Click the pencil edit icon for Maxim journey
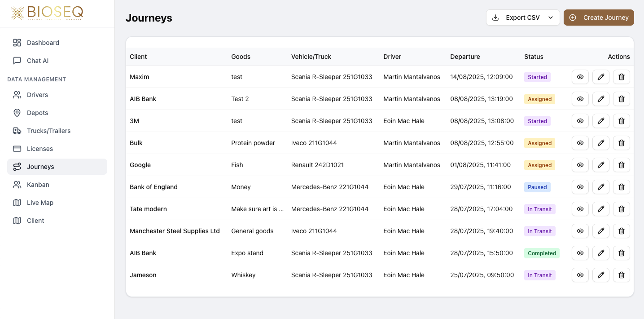Image resolution: width=644 pixels, height=319 pixels. pos(600,77)
